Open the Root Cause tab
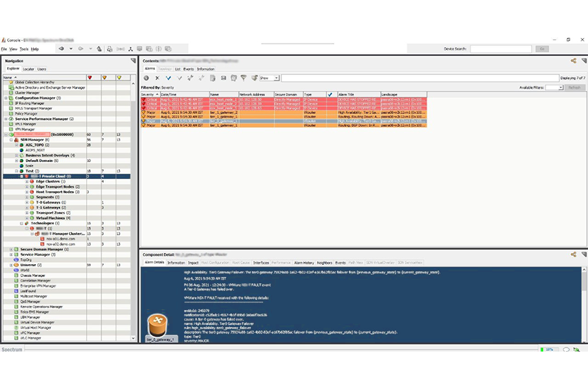The height and width of the screenshot is (389, 588). tap(241, 262)
